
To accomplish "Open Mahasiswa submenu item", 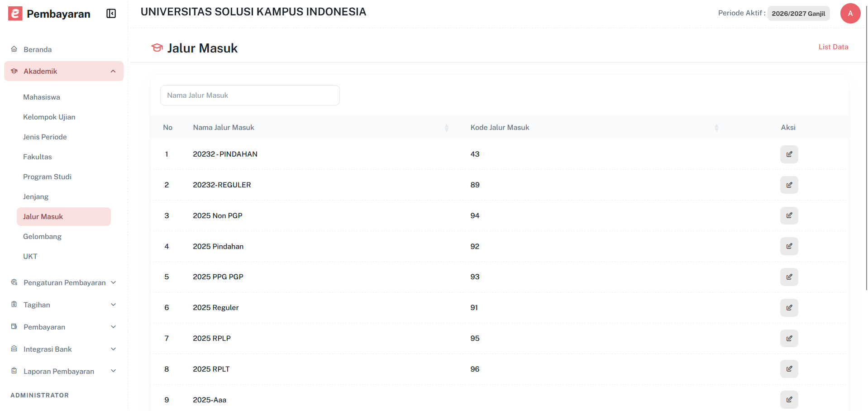I will (42, 97).
